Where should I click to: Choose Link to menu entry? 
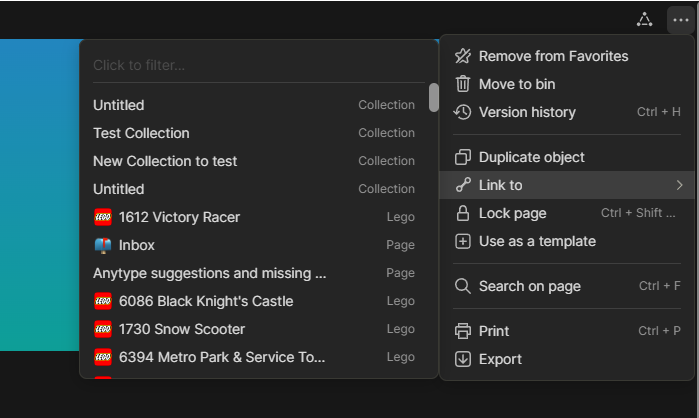pyautogui.click(x=567, y=185)
